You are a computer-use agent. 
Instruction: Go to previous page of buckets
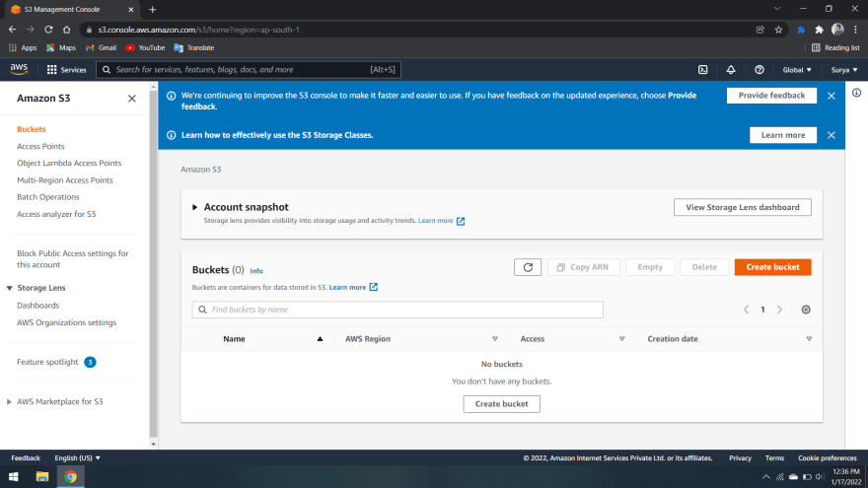(746, 310)
